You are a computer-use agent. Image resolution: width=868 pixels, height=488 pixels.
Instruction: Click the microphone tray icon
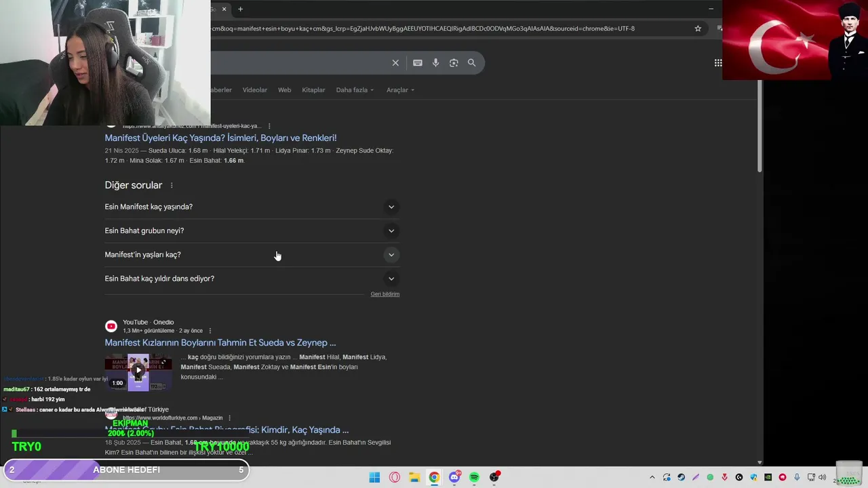797,477
